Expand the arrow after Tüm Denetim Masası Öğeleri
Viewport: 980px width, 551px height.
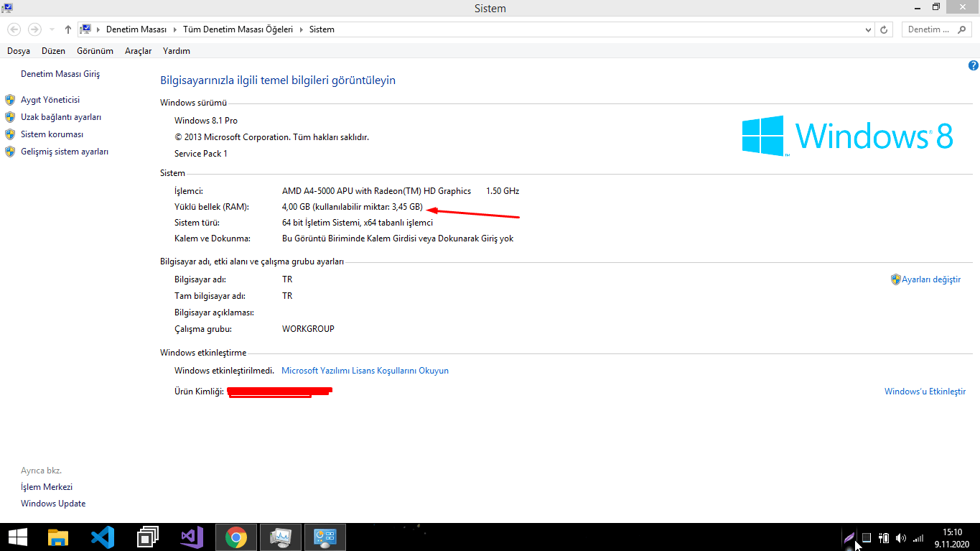coord(301,29)
